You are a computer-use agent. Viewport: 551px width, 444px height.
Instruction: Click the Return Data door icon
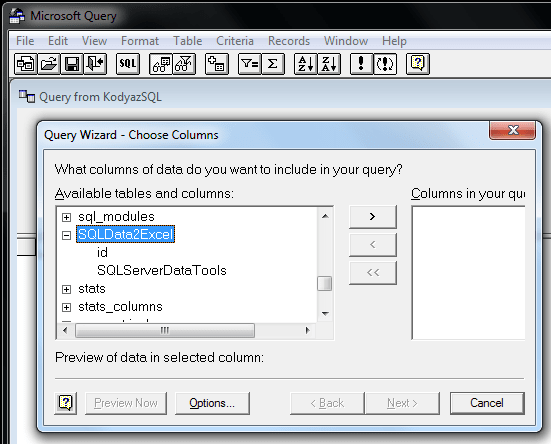[95, 64]
